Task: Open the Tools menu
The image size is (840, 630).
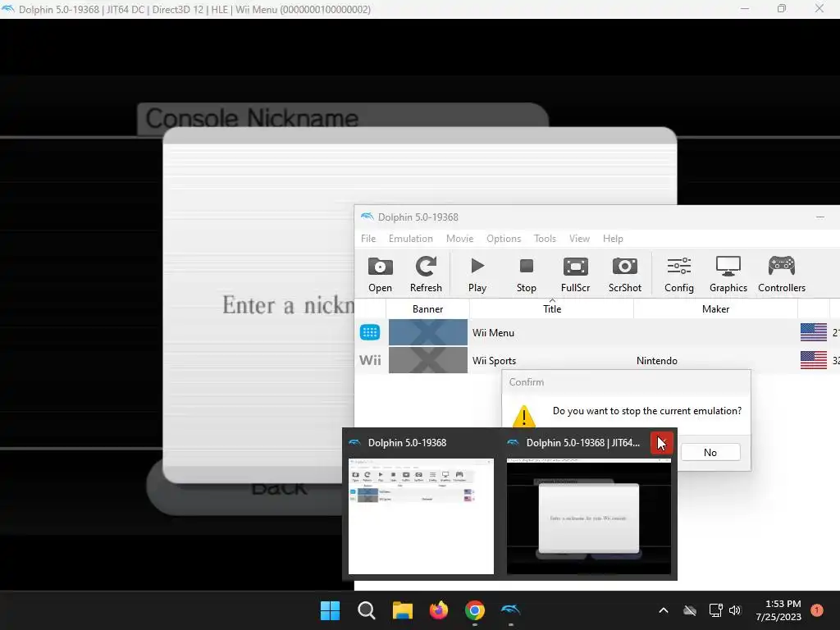Action: (x=545, y=239)
